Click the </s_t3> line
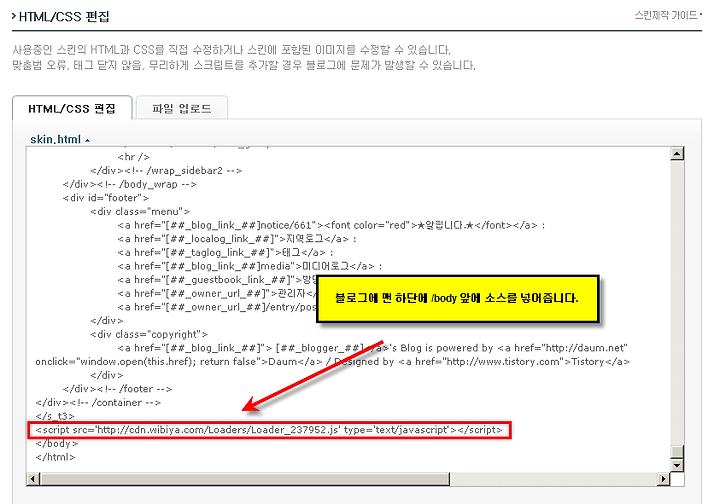 point(55,416)
